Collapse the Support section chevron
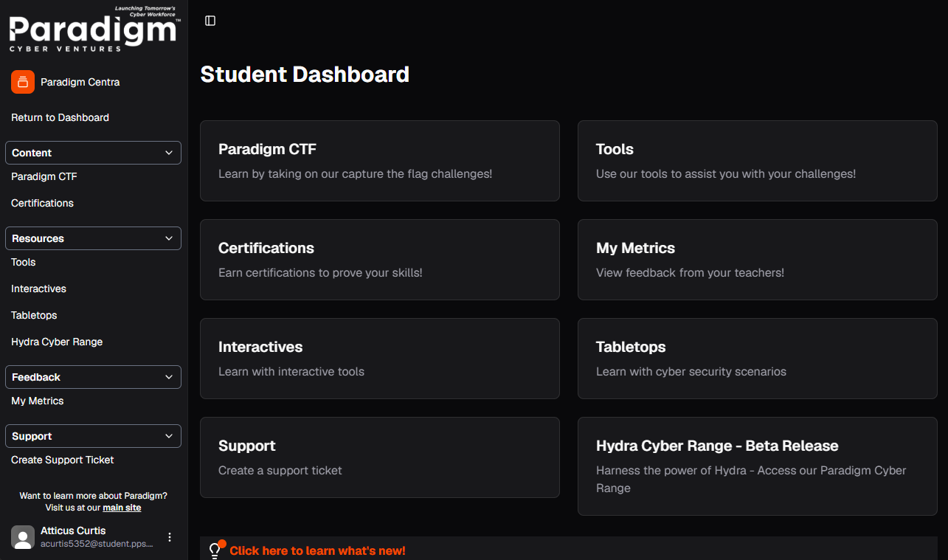Image resolution: width=948 pixels, height=560 pixels. pyautogui.click(x=169, y=436)
